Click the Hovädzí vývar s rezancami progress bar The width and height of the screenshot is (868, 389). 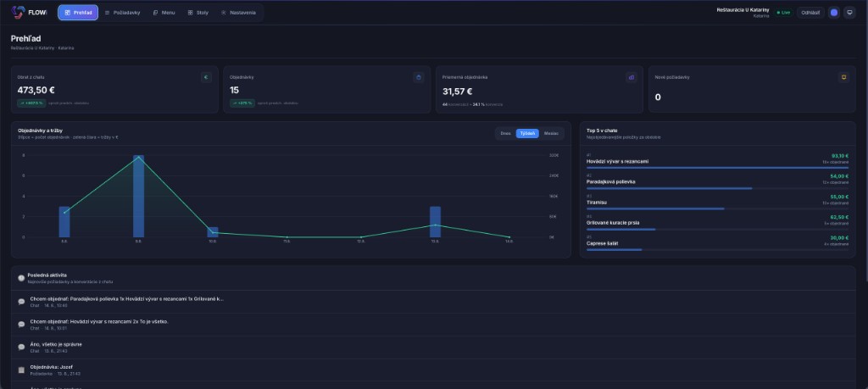click(717, 168)
